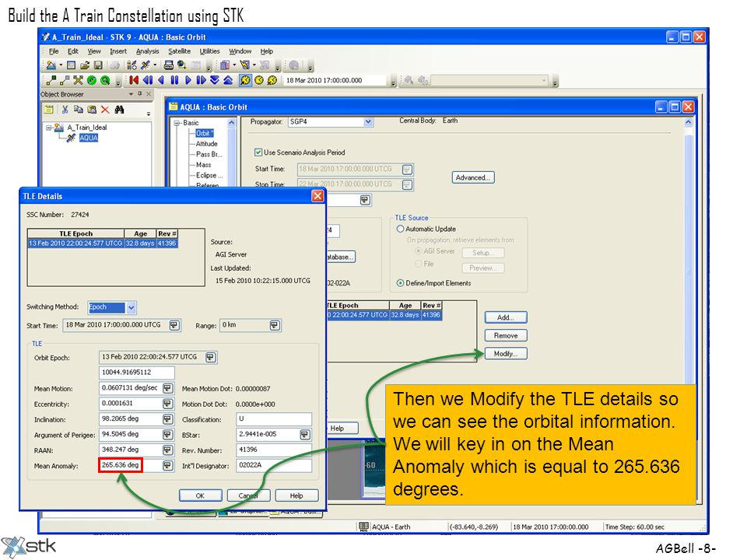Open units selector for Mean Anomaly
This screenshot has height=560, width=747.
(x=168, y=465)
